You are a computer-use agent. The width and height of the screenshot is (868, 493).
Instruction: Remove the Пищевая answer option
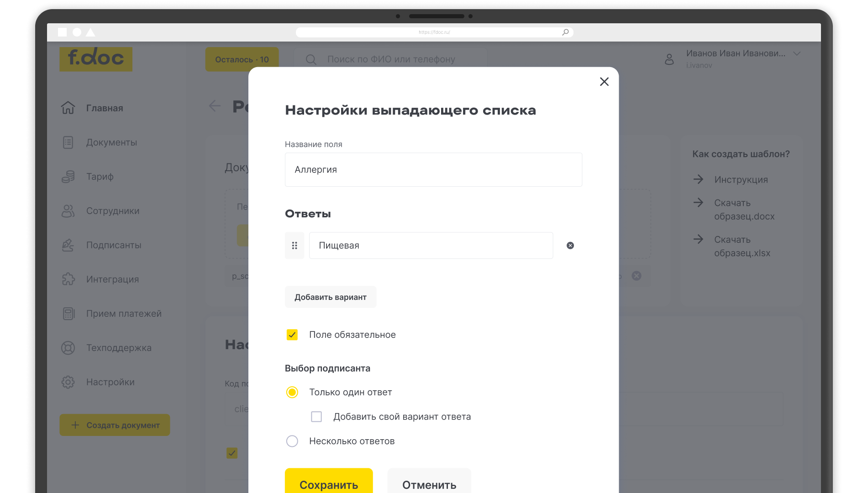(x=570, y=246)
